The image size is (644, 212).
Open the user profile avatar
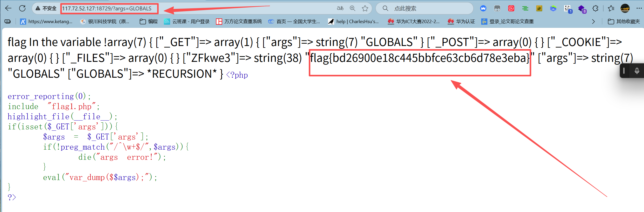tap(625, 8)
